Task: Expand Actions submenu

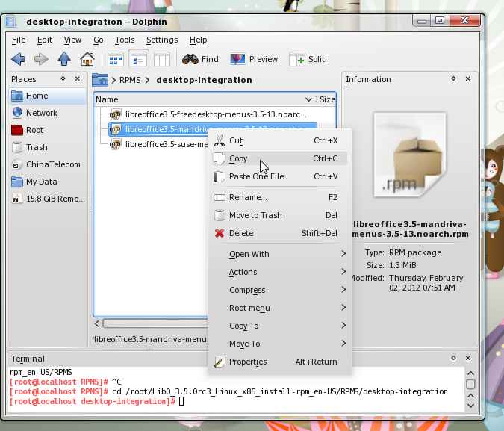Action: click(x=280, y=272)
